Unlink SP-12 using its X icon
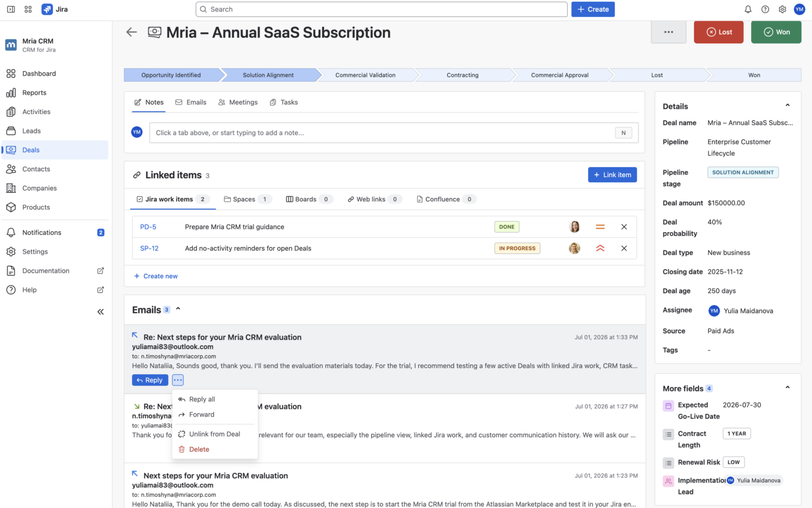This screenshot has height=508, width=812. [x=624, y=248]
